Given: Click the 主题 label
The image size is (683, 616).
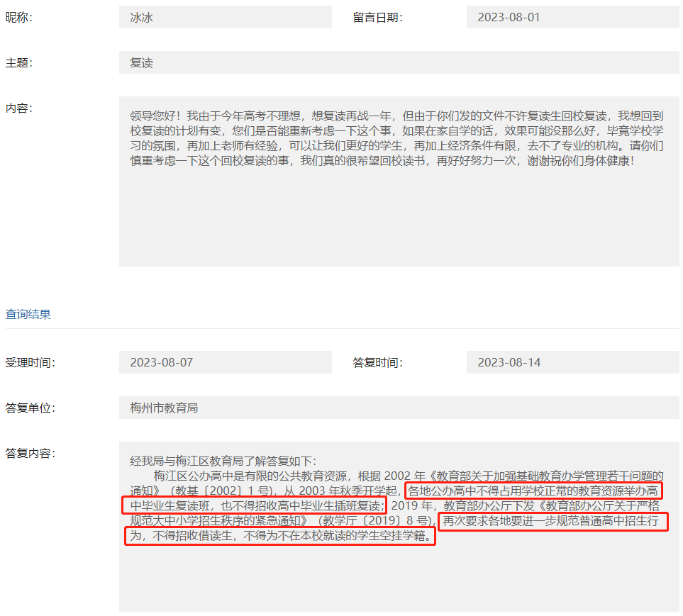Looking at the screenshot, I should pos(18,62).
